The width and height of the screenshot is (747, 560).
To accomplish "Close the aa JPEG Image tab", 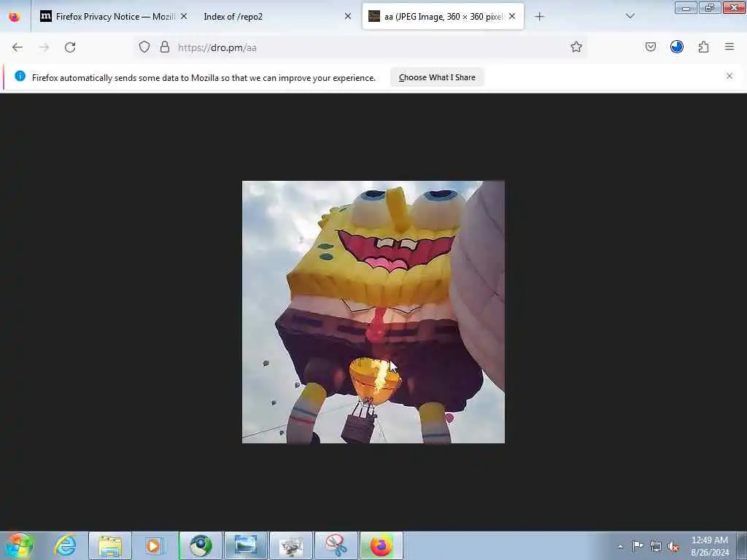I will click(x=512, y=16).
